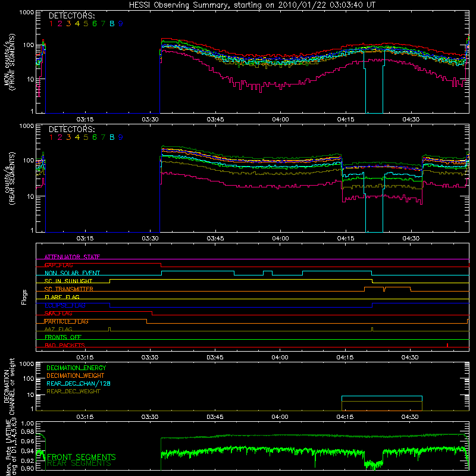The width and height of the screenshot is (476, 476).
Task: Click the counts/s (REAR SEGMENTS) axis title
Action: pos(9,178)
